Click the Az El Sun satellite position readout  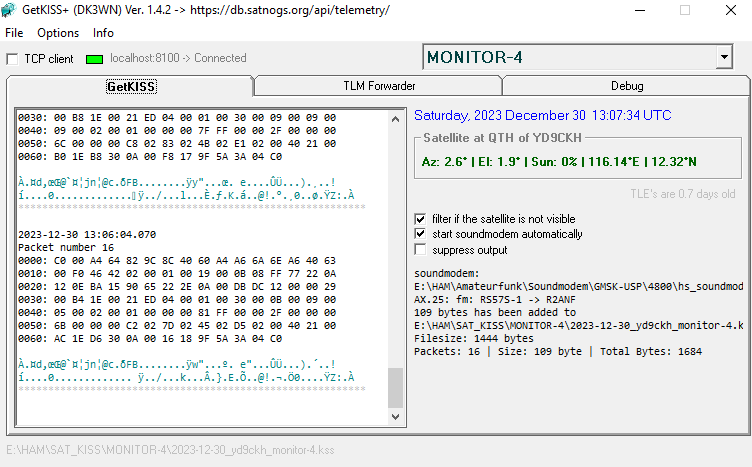(x=559, y=162)
